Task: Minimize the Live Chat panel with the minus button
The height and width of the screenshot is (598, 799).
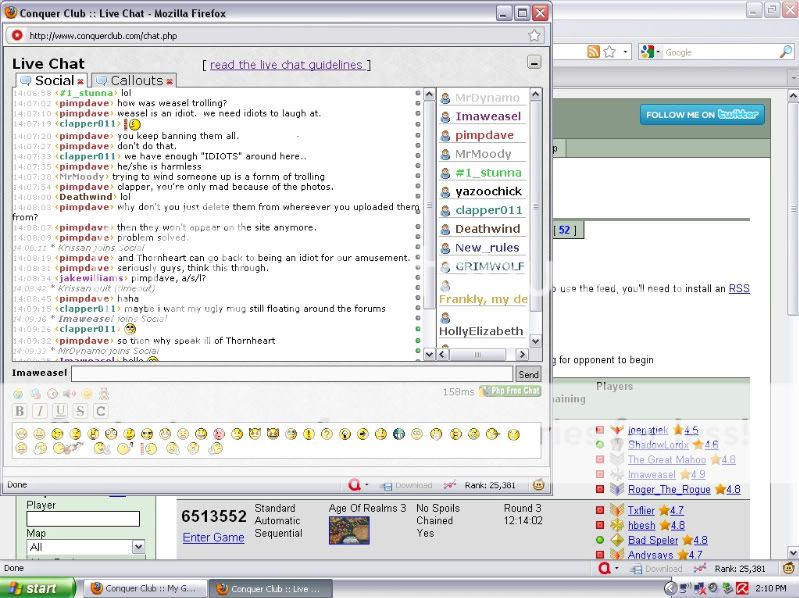Action: pyautogui.click(x=534, y=63)
